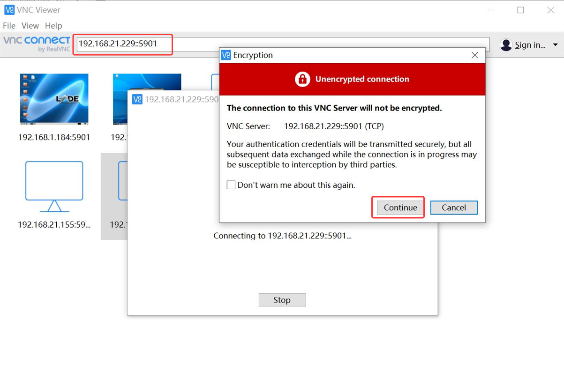
Task: Stop the connection attempt in progress
Action: pos(282,300)
